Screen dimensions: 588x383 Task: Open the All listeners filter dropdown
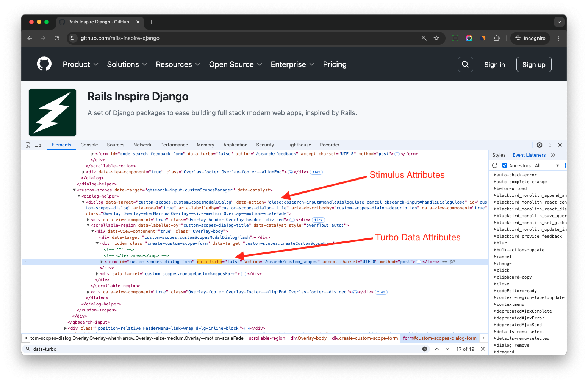click(547, 166)
